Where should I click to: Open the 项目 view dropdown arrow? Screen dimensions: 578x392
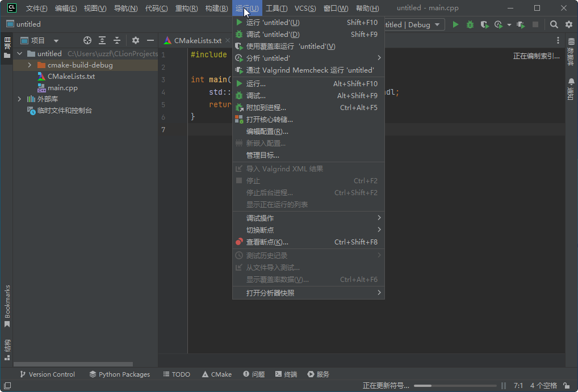point(56,41)
